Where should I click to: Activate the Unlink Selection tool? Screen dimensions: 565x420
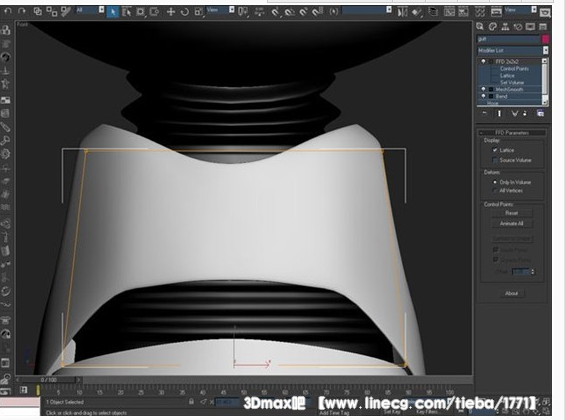click(x=52, y=12)
